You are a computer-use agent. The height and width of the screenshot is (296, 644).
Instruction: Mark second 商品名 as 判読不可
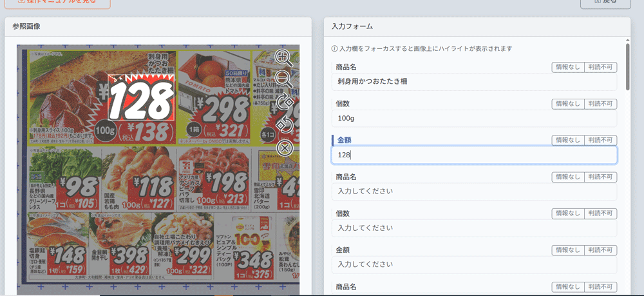(600, 177)
